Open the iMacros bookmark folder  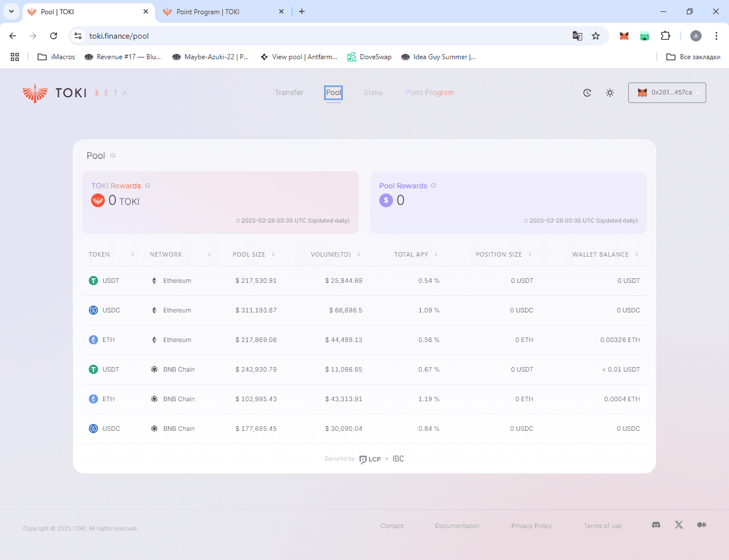[56, 57]
